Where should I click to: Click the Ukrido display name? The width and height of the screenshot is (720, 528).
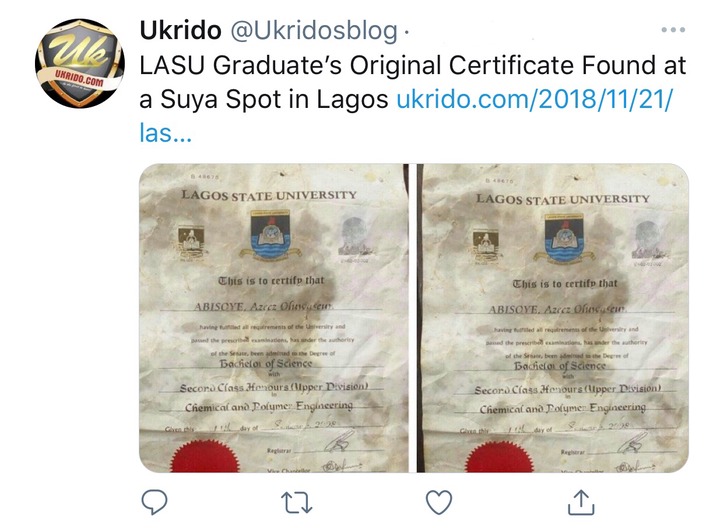180,31
